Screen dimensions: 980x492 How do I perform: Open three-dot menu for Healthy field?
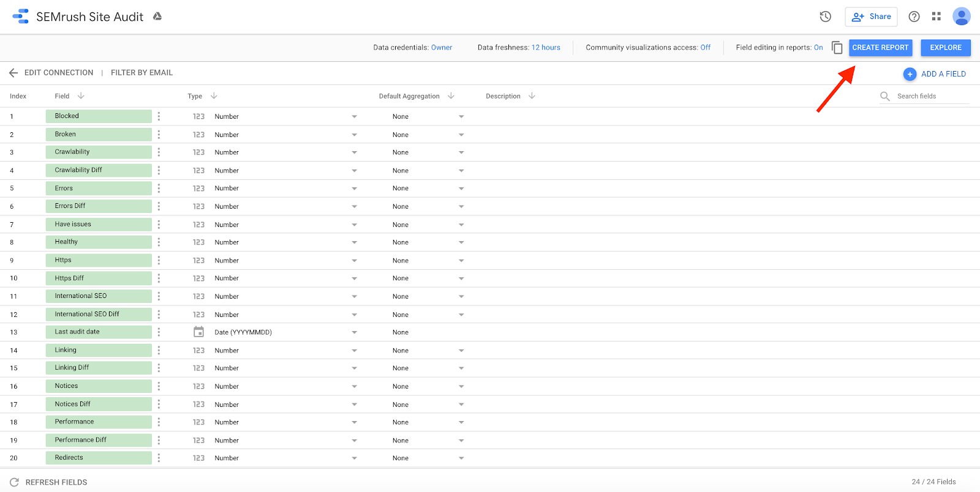click(x=159, y=242)
